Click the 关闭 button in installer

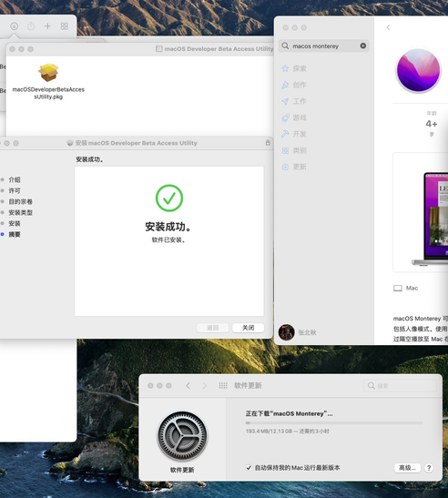(x=249, y=328)
